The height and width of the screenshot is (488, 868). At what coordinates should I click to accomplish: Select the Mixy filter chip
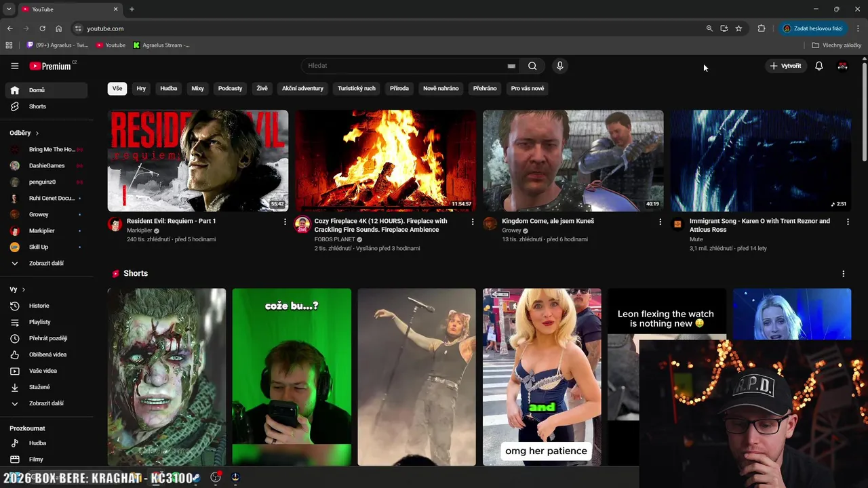pos(197,88)
